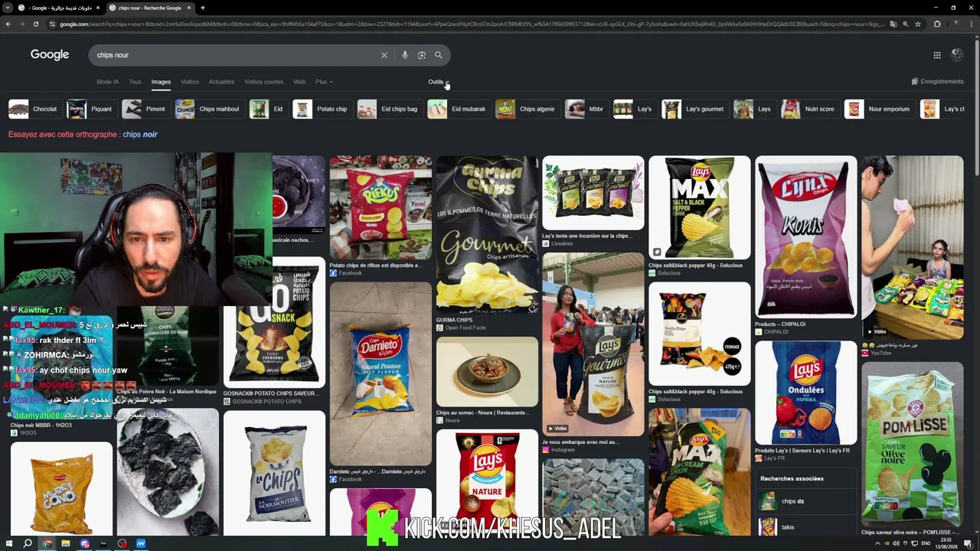Select the 'Tous' search tab
This screenshot has width=980, height=551.
[x=135, y=82]
